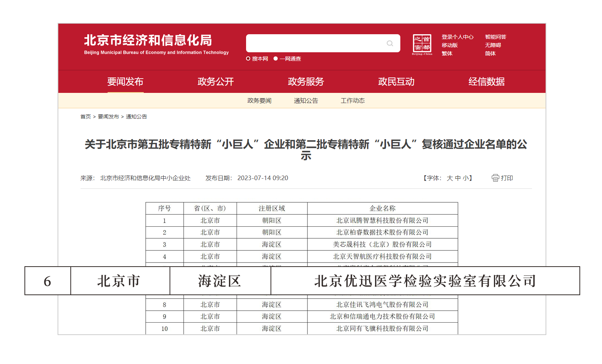Open the 移动版 link

click(x=450, y=45)
